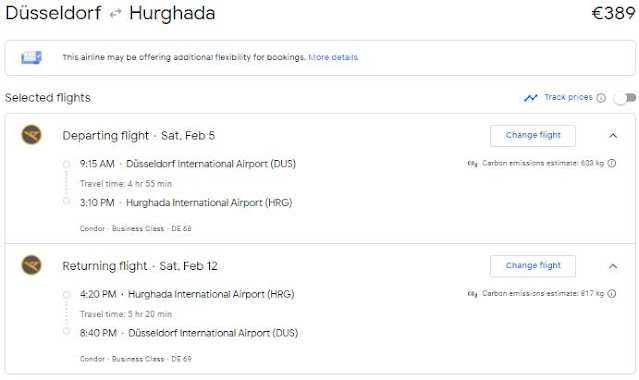The height and width of the screenshot is (380, 639).
Task: Click 8:40 PM Düsseldorf International Airport (DUS)
Action: [x=189, y=333]
